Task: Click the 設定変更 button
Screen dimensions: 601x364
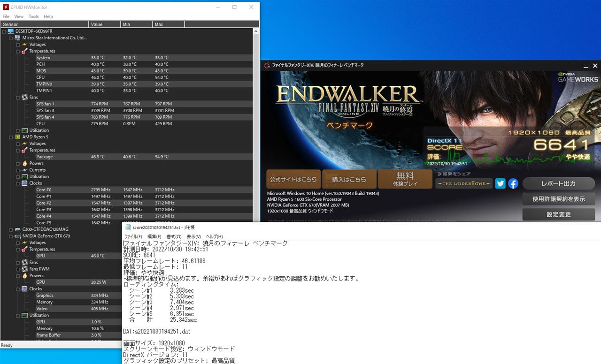Action: pyautogui.click(x=559, y=214)
